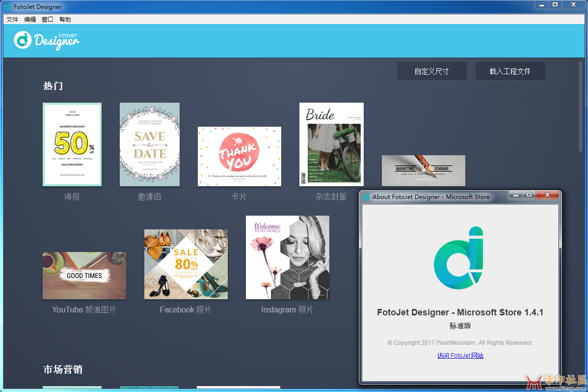Click the 杂志封面 label

(x=331, y=197)
